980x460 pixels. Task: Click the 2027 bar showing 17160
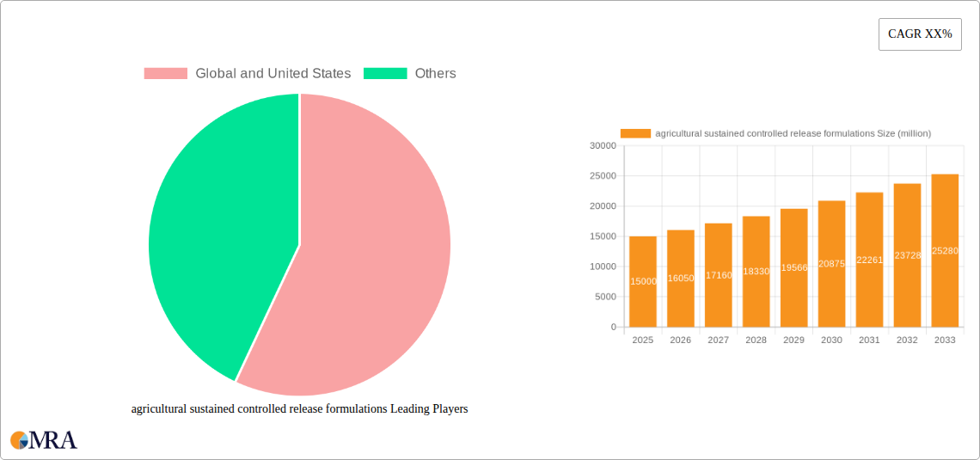(x=718, y=275)
